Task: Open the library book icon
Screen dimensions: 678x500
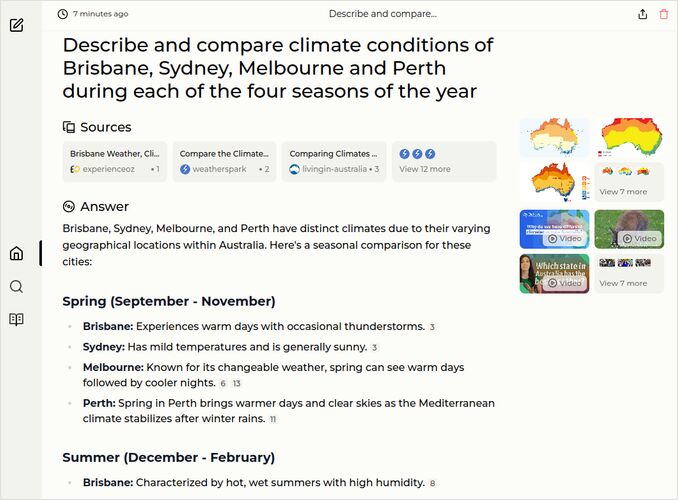Action: (x=16, y=320)
